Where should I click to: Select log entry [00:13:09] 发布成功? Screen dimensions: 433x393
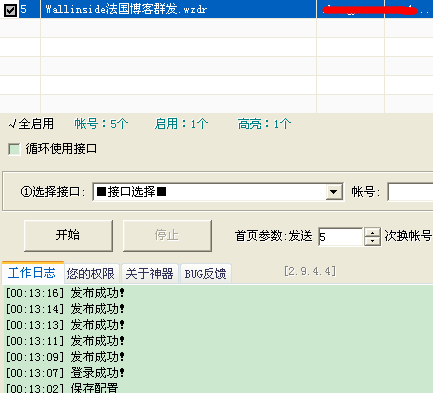(65, 357)
